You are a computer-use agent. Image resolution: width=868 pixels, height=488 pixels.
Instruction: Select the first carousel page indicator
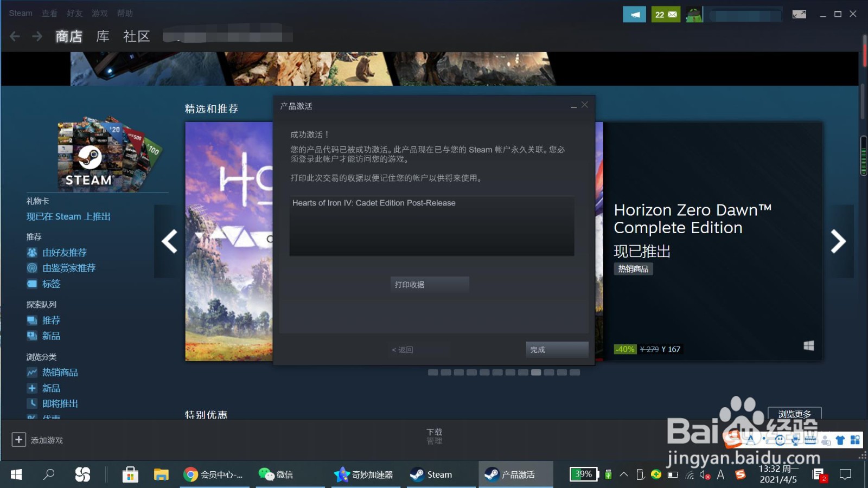433,373
